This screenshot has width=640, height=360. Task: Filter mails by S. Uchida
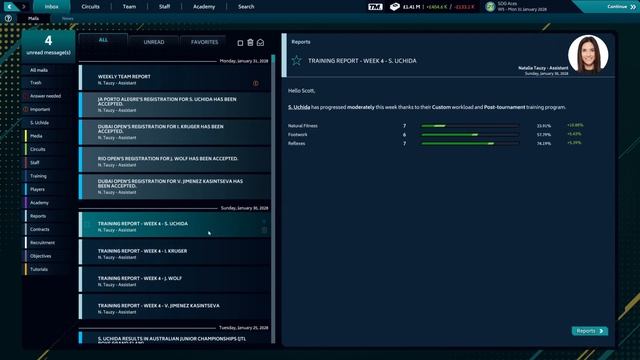pyautogui.click(x=49, y=123)
